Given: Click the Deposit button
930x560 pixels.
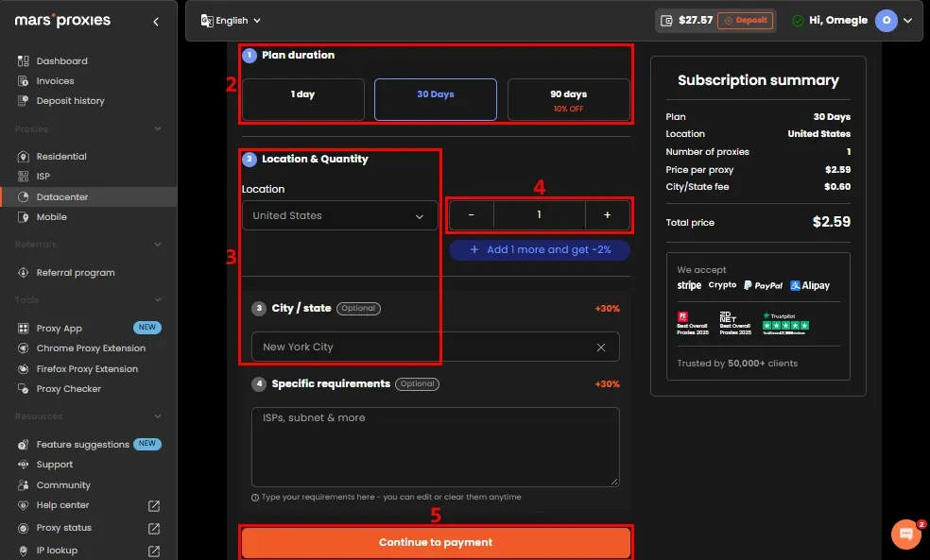Looking at the screenshot, I should click(x=746, y=21).
